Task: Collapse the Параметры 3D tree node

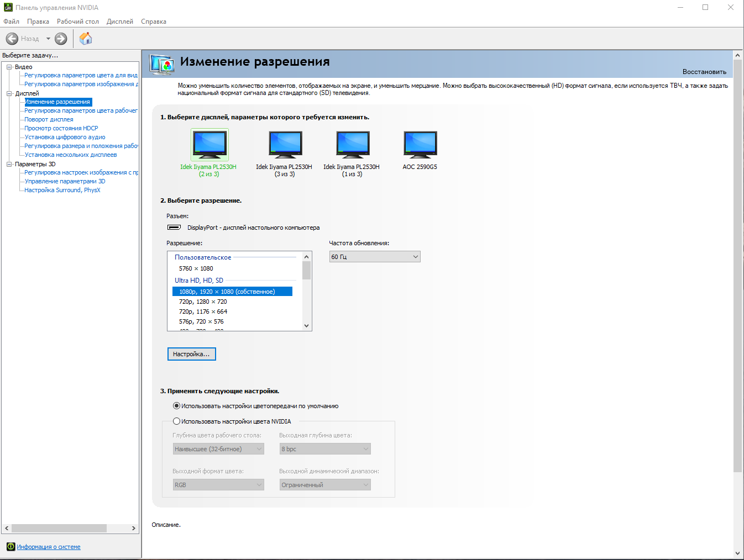Action: (9, 164)
